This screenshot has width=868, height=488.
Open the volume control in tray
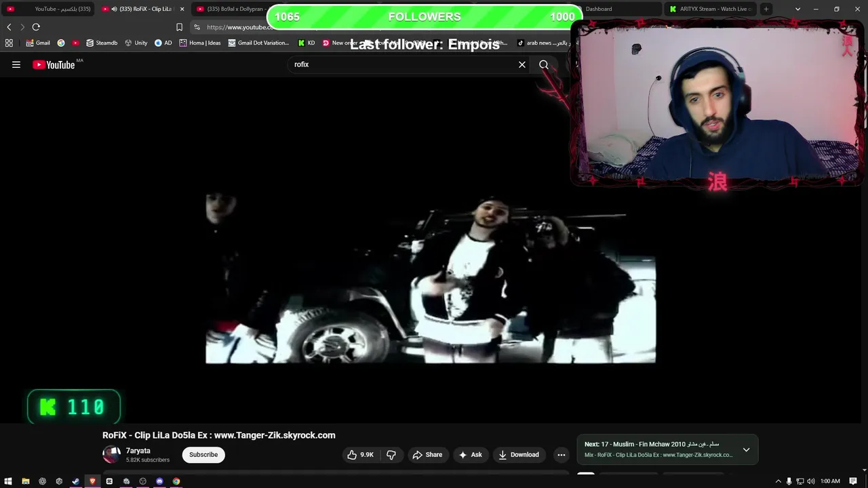click(x=811, y=481)
